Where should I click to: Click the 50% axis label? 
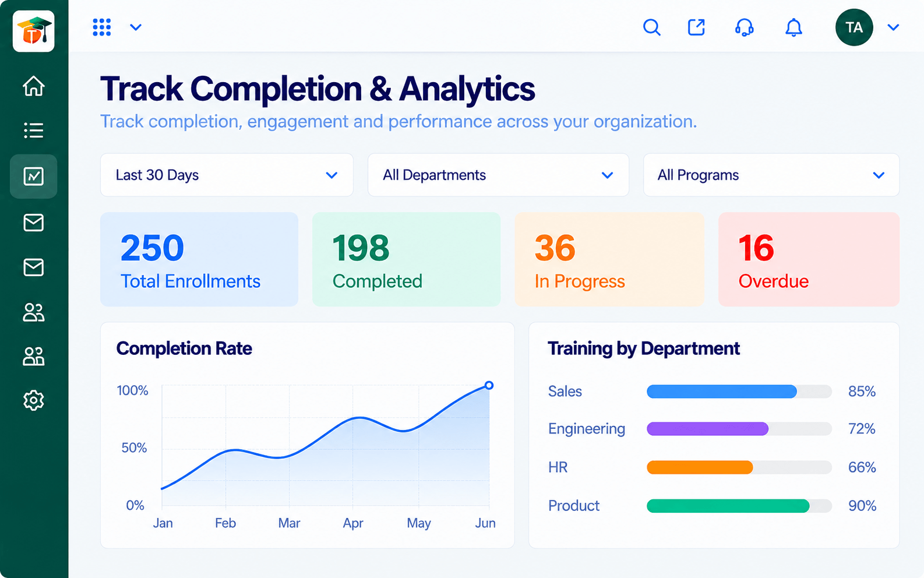click(134, 447)
